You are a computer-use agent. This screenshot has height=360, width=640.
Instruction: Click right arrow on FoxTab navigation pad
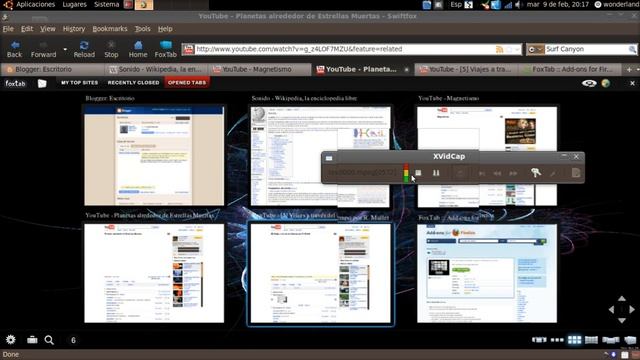632,310
